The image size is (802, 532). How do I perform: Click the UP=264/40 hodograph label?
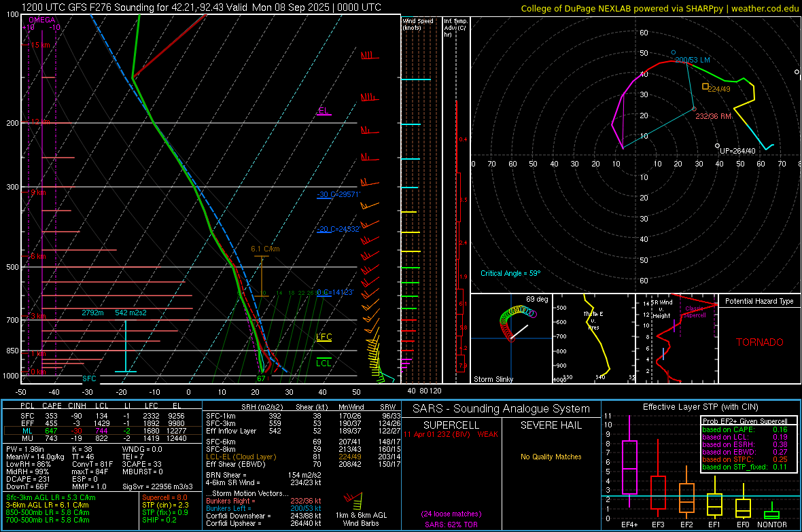pyautogui.click(x=737, y=151)
